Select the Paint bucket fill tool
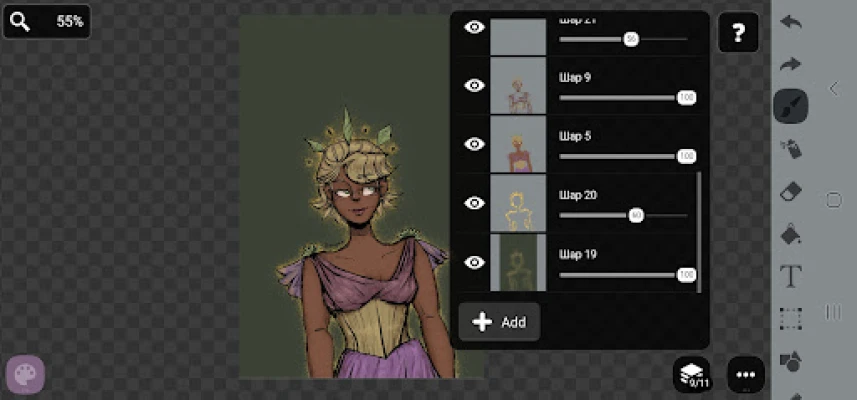 (x=790, y=234)
